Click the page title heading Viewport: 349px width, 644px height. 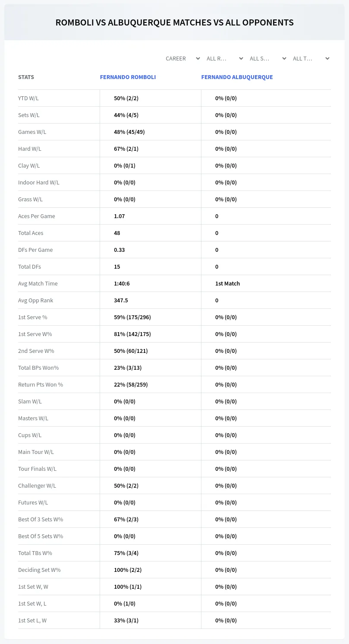coord(174,22)
